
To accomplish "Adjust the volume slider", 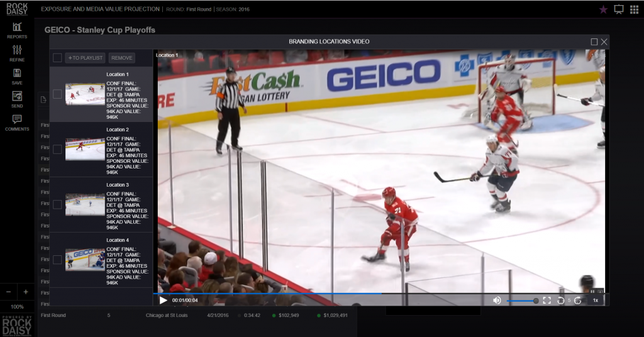I will point(523,301).
